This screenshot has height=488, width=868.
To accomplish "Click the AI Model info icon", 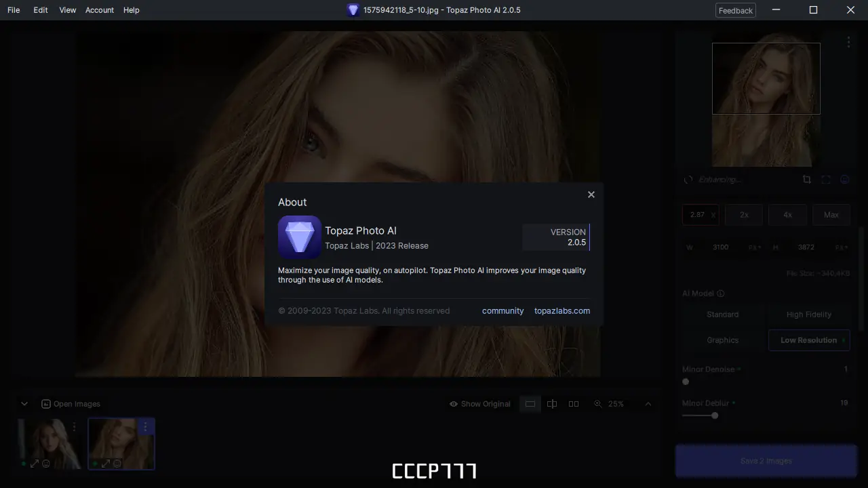I will 721,293.
